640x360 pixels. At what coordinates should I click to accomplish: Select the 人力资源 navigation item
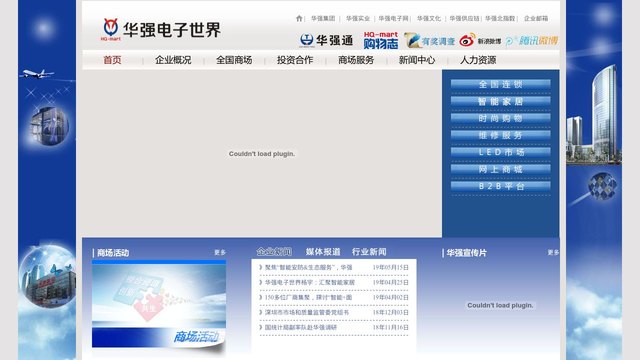point(478,60)
